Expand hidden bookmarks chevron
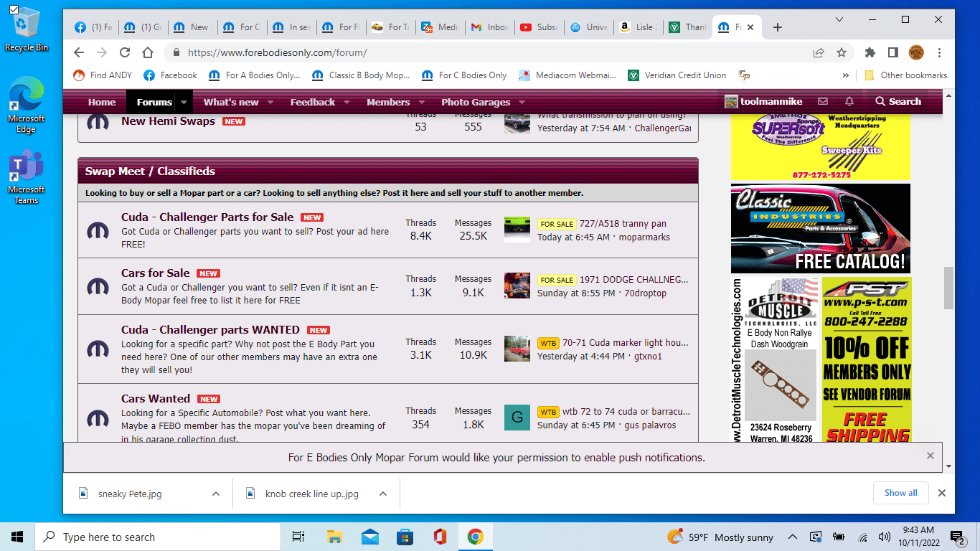Screen dimensions: 980x551 [x=846, y=75]
